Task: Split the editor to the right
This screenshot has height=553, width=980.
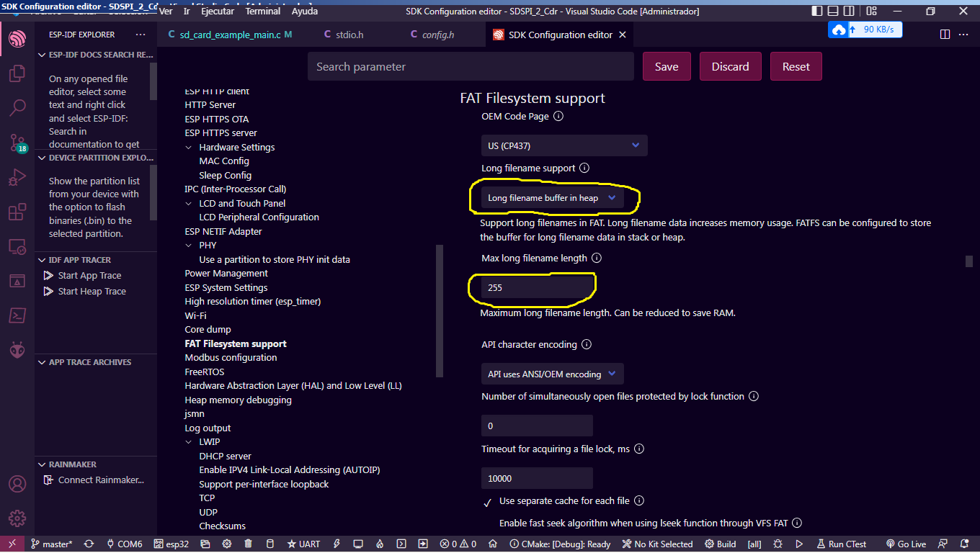Action: tap(945, 35)
